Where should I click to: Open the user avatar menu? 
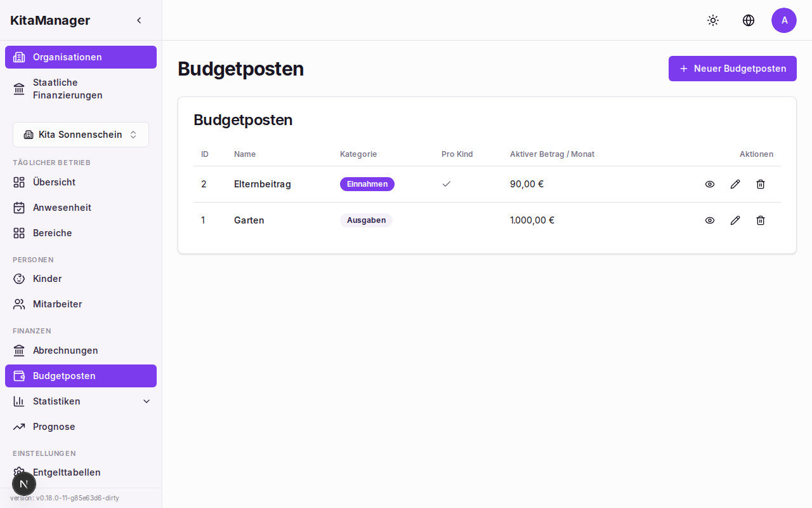click(784, 20)
